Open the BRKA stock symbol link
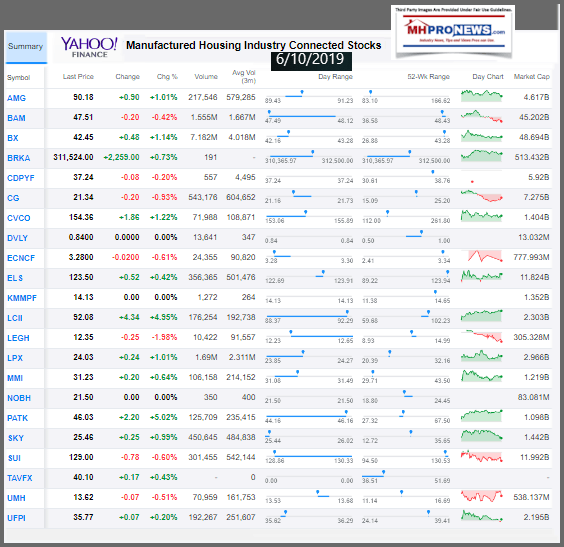This screenshot has width=564, height=547. [18, 158]
